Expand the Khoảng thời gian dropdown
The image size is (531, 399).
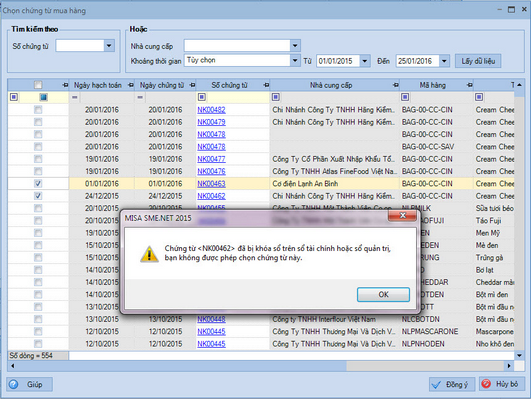tap(295, 61)
